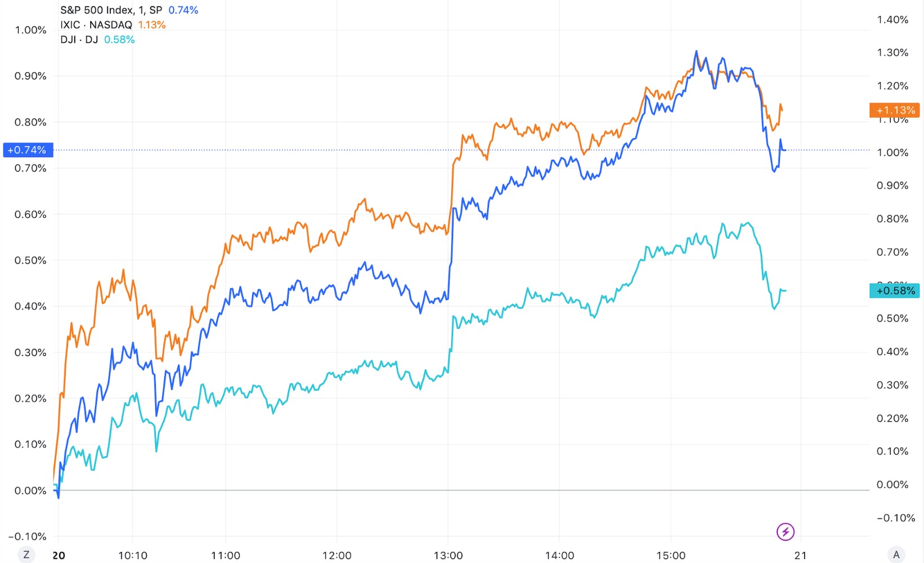924x563 pixels.
Task: Click the NASDAQ 1.13% legend value
Action: [152, 25]
